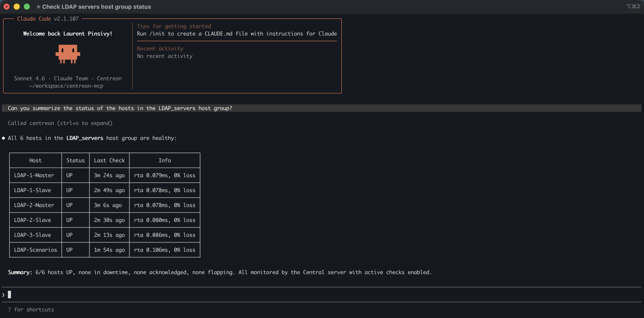
Task: Click the yellow minimize window button
Action: [x=17, y=7]
